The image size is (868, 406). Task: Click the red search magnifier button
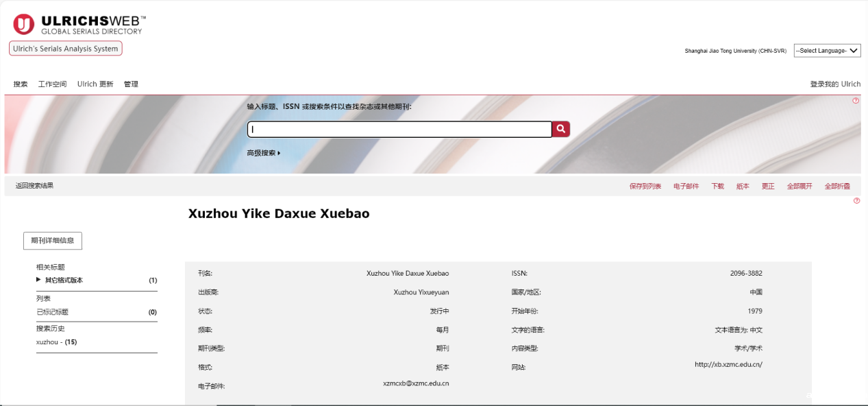(561, 129)
